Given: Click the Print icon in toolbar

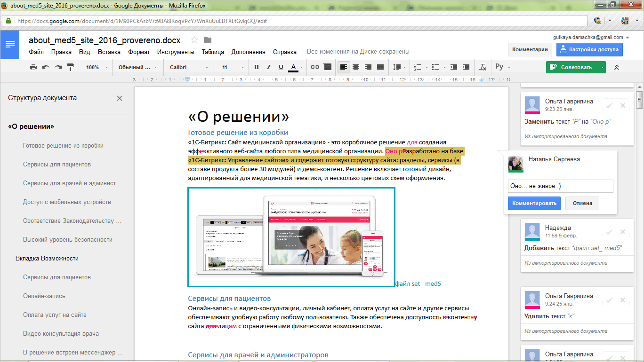Looking at the screenshot, I should coord(33,67).
